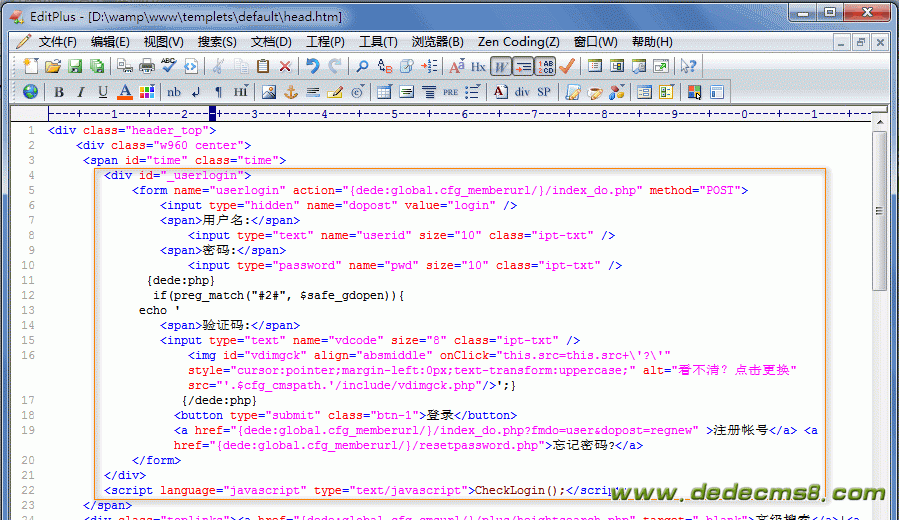Open the list tag dropdown
Image resolution: width=899 pixels, height=520 pixels.
click(x=472, y=92)
